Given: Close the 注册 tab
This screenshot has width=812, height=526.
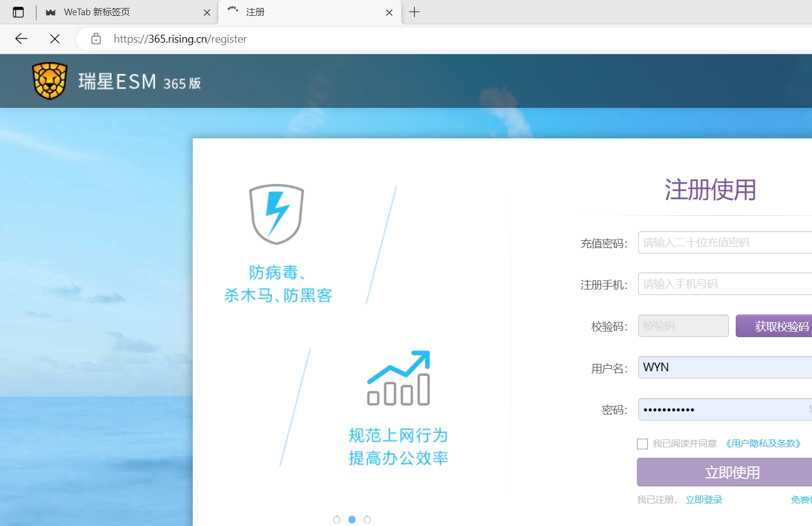Looking at the screenshot, I should (x=389, y=12).
